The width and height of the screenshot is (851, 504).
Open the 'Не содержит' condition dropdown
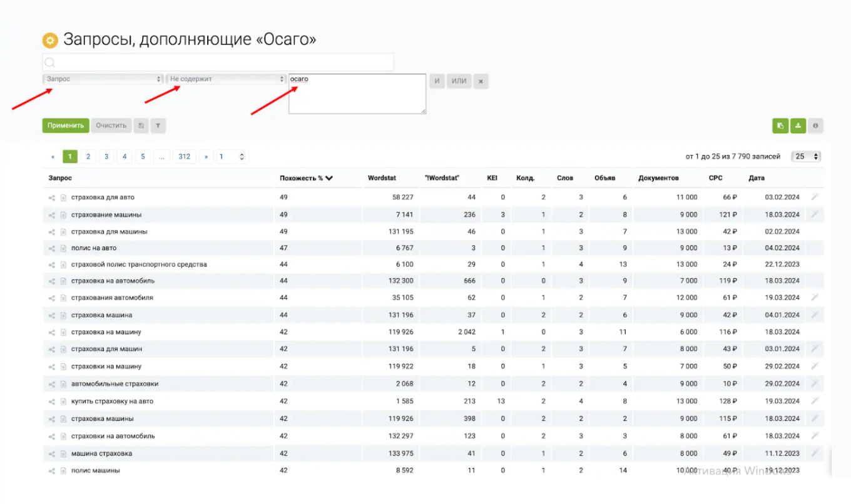226,79
